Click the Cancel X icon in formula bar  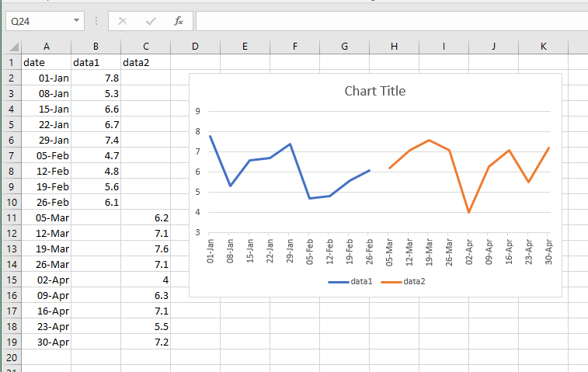[x=123, y=21]
